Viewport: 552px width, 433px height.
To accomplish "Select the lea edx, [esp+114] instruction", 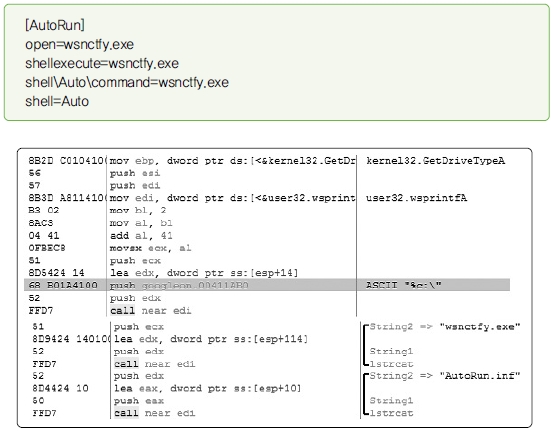I will pyautogui.click(x=211, y=339).
